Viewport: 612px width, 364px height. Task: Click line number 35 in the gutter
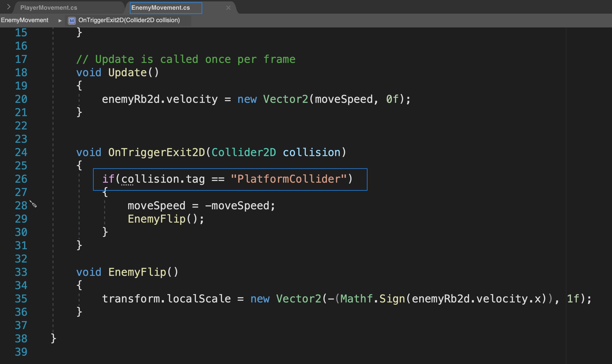point(21,299)
